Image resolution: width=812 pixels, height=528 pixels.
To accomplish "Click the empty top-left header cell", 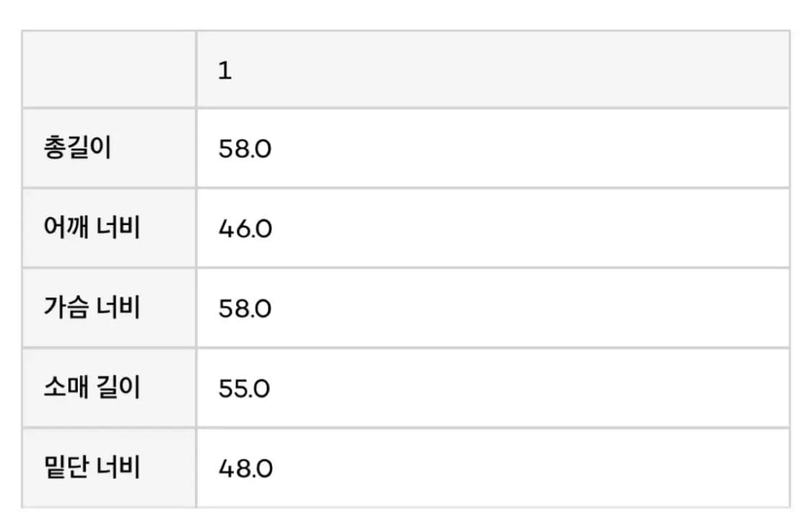I will tap(109, 70).
